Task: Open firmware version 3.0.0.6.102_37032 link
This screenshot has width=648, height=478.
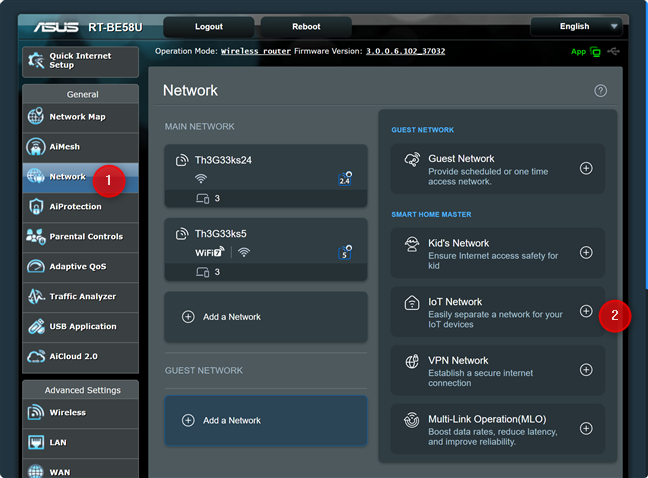Action: tap(405, 51)
